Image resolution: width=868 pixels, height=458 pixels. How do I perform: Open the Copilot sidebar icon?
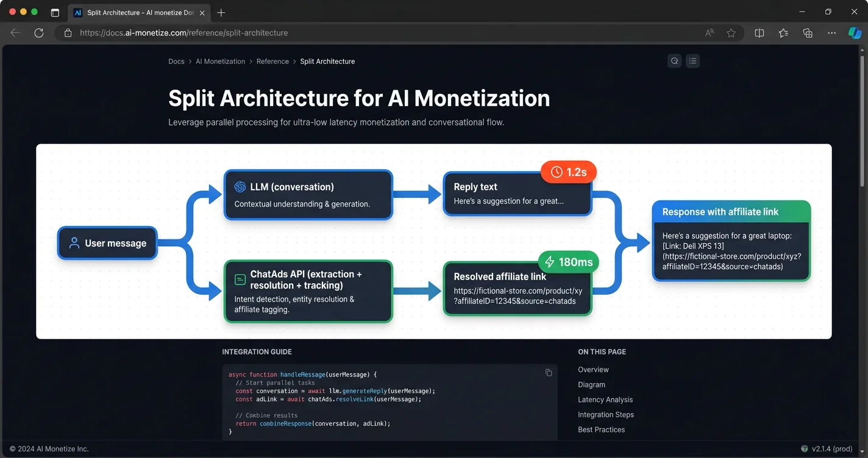[x=855, y=33]
